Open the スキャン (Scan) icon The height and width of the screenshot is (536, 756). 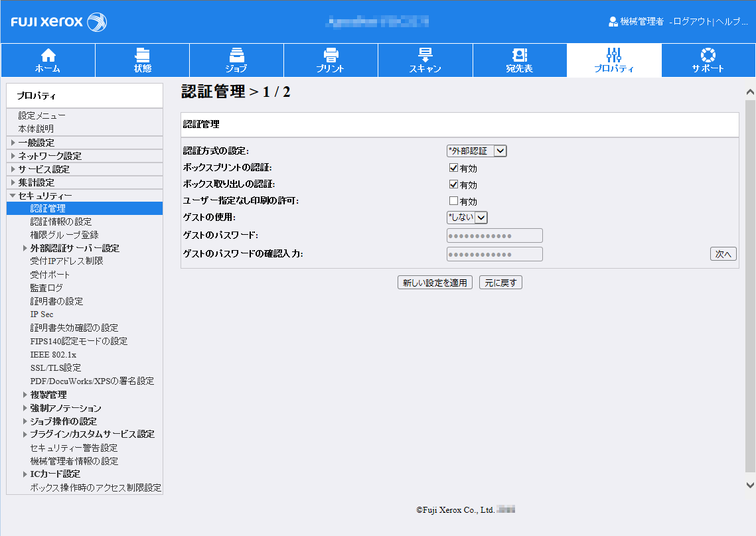click(425, 55)
